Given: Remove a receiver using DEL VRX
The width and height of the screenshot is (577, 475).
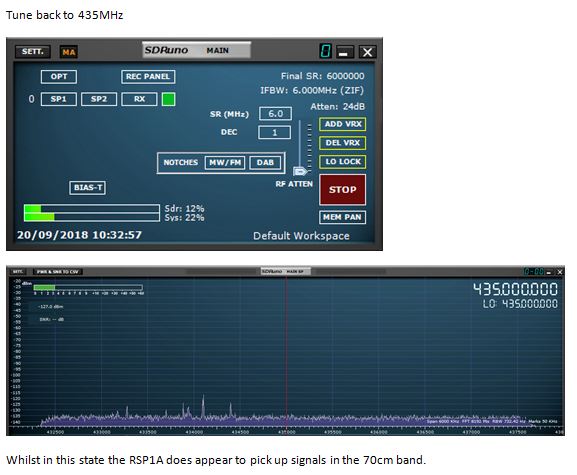Looking at the screenshot, I should 343,143.
